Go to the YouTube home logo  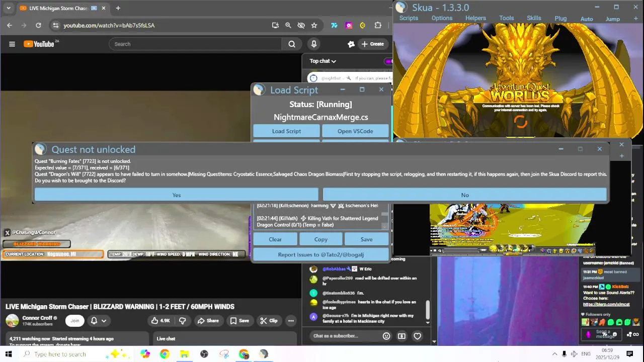click(x=39, y=44)
